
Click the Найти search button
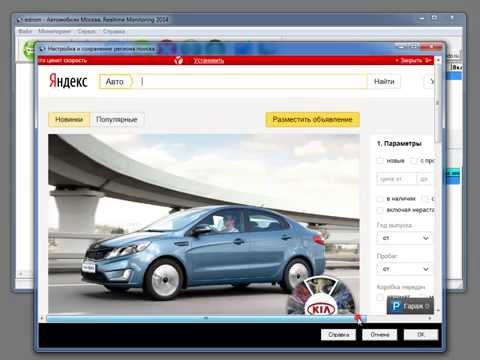tap(384, 82)
